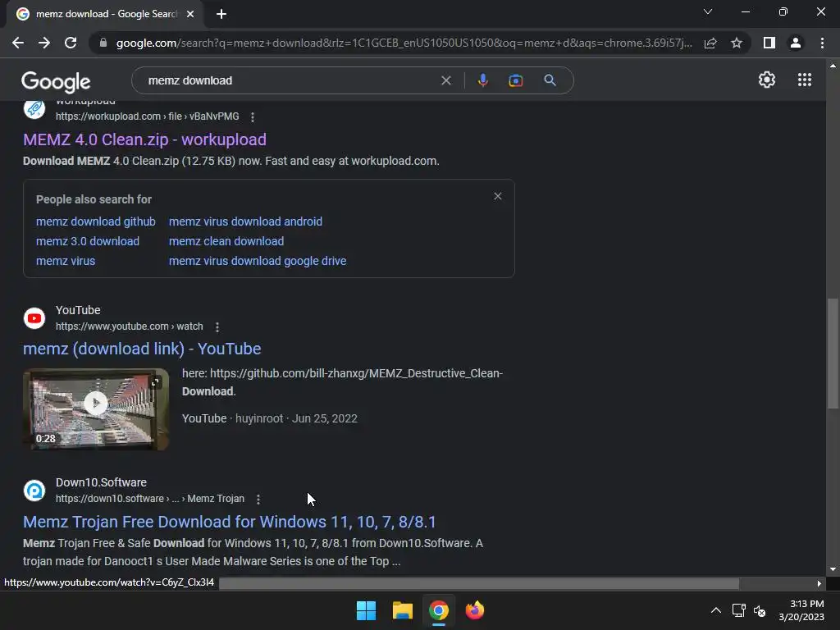
Task: Switch to Chrome in the taskbar
Action: pyautogui.click(x=438, y=610)
